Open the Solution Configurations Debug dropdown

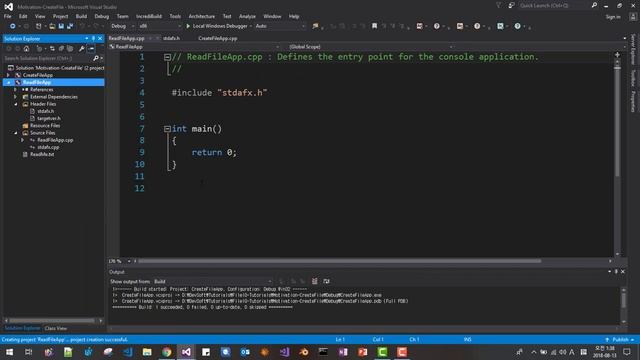click(x=122, y=26)
